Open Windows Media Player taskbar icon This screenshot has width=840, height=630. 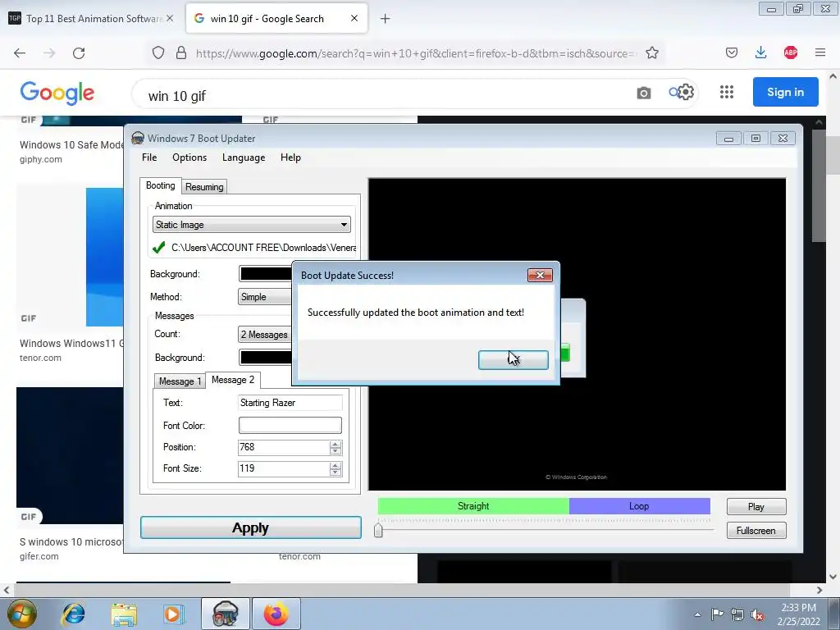click(x=173, y=614)
